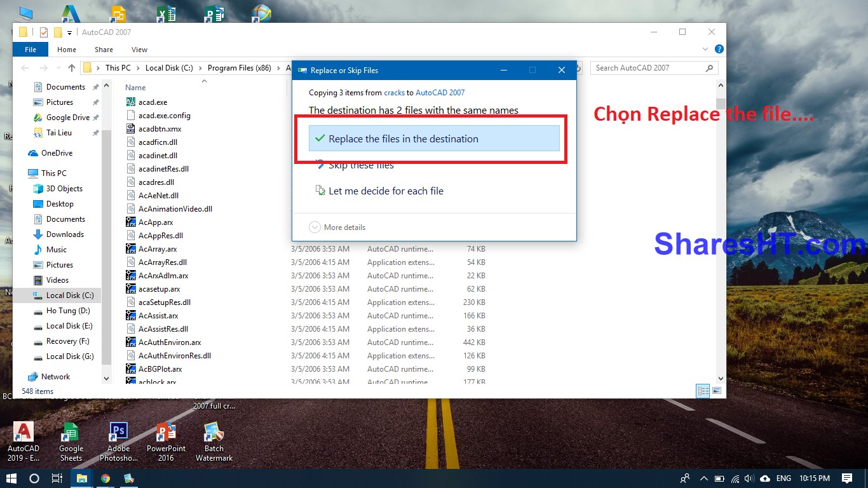Image resolution: width=868 pixels, height=488 pixels.
Task: Click the search magnifier icon
Action: tap(710, 68)
